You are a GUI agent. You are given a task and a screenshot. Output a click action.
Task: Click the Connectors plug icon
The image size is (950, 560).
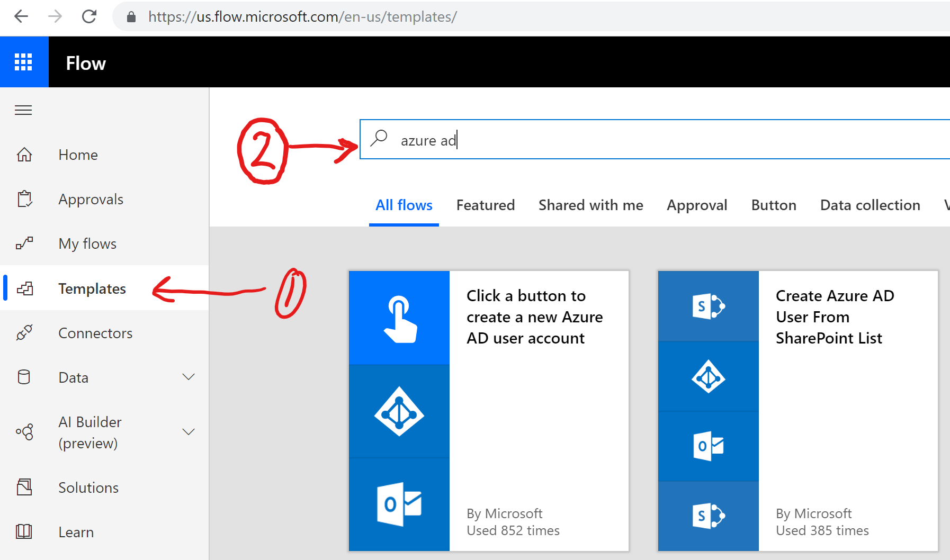tap(24, 333)
